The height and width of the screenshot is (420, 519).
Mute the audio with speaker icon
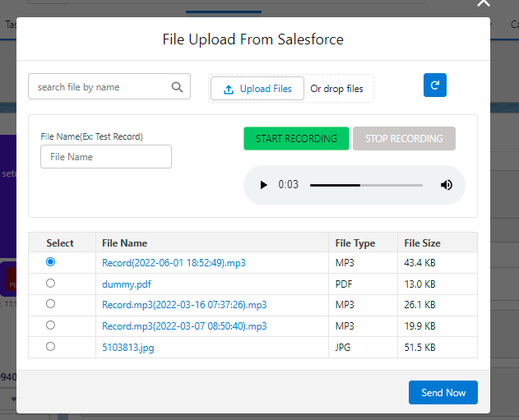click(447, 185)
